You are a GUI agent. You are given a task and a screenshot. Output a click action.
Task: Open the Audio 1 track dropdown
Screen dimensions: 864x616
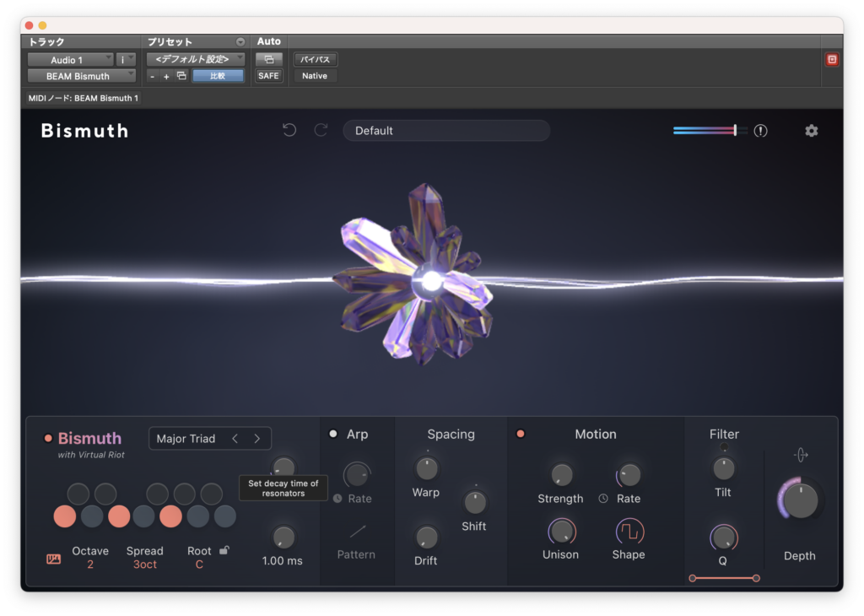(71, 60)
